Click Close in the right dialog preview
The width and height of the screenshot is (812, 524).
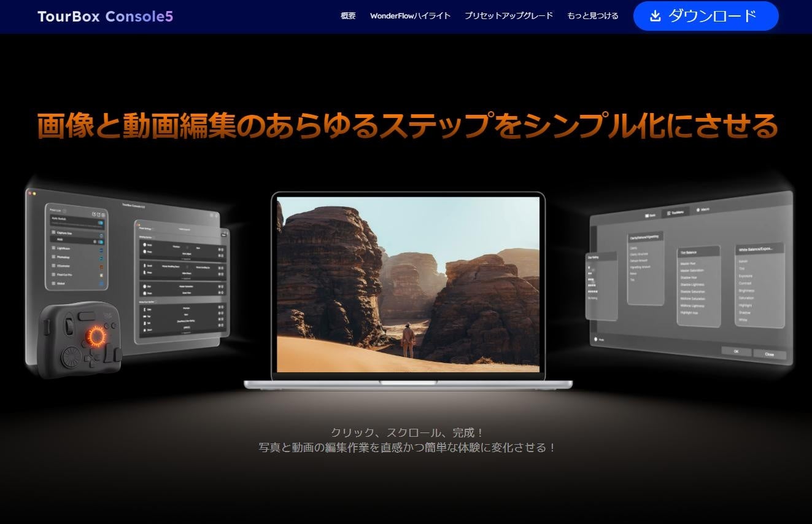pos(769,354)
